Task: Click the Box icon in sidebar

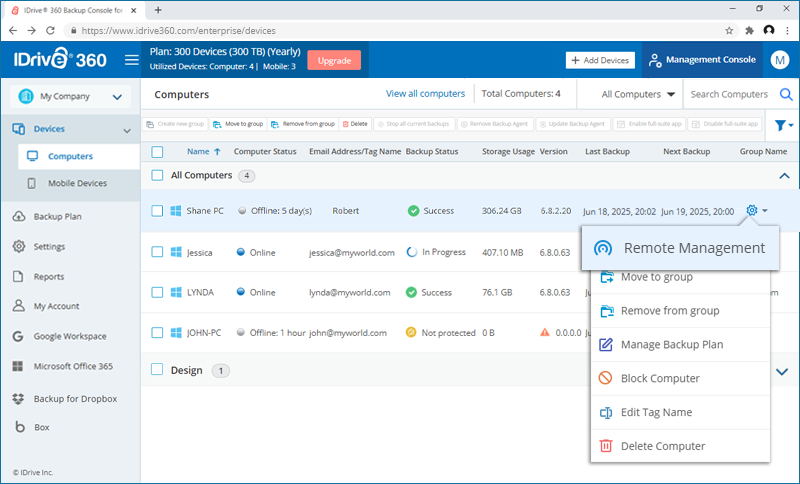Action: (20, 427)
